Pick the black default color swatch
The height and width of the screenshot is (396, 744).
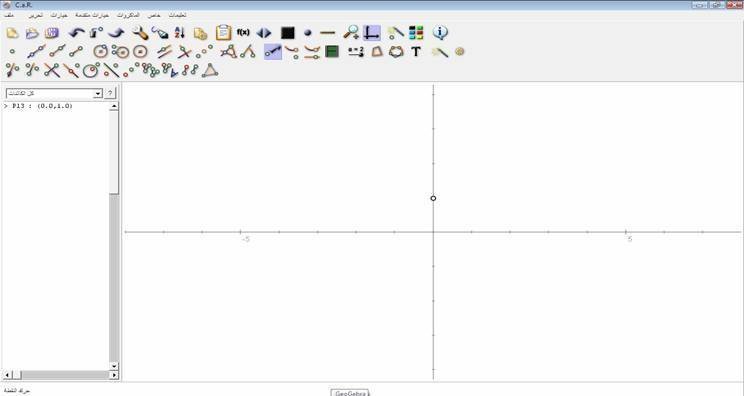[x=288, y=33]
